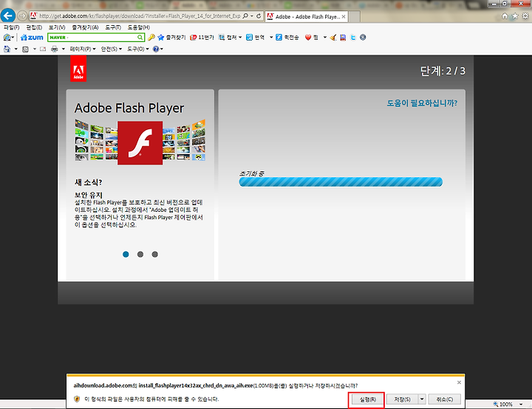Click the zum home logo in the toolbar
The width and height of the screenshot is (532, 409).
[x=32, y=38]
